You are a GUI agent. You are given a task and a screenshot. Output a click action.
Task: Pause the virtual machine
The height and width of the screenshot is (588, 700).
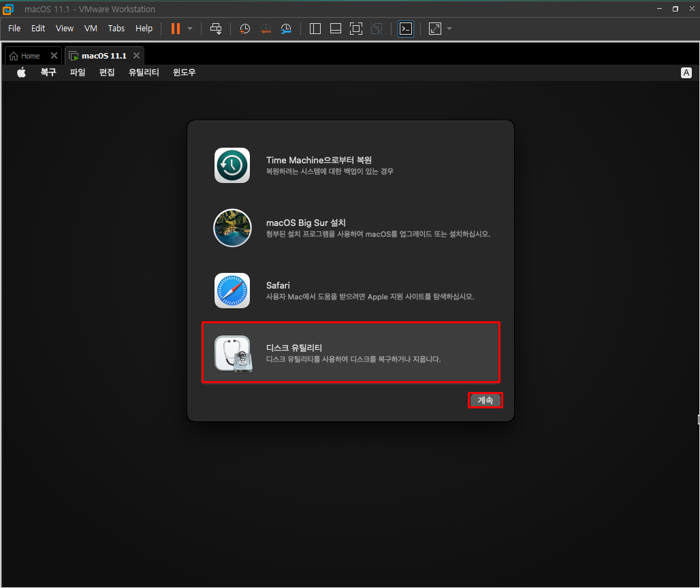coord(176,29)
